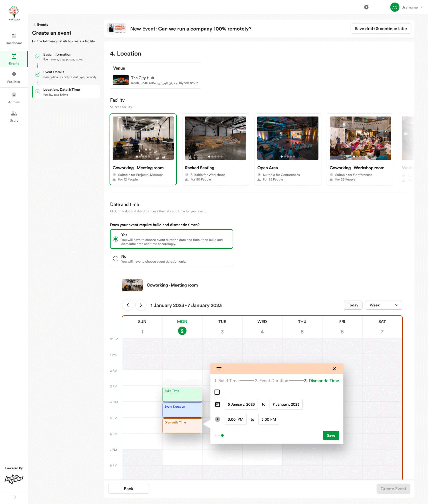Click Save draft & continue later
The height and width of the screenshot is (504, 428).
coord(381,29)
